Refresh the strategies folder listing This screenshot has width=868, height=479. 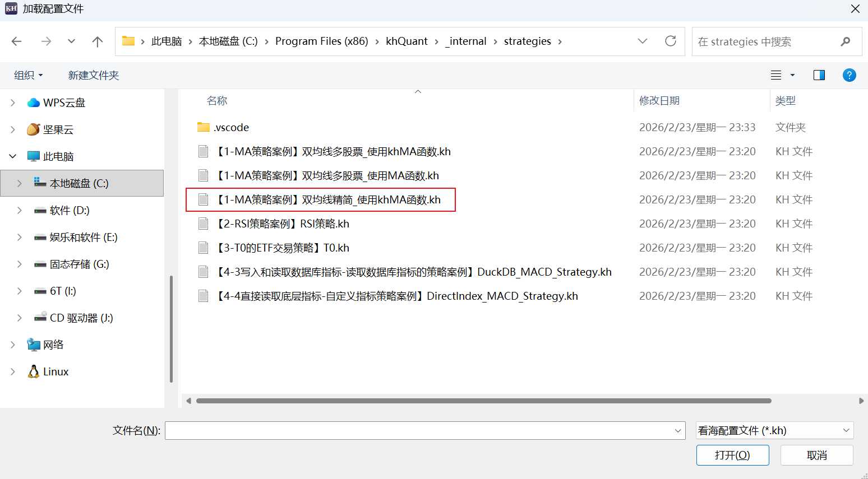click(670, 41)
